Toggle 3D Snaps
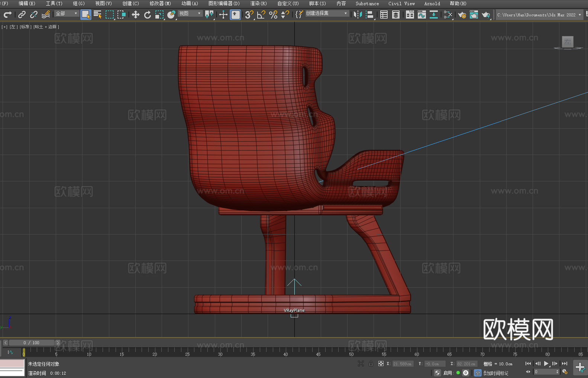Screen dimensions: 588x378 click(x=249, y=14)
